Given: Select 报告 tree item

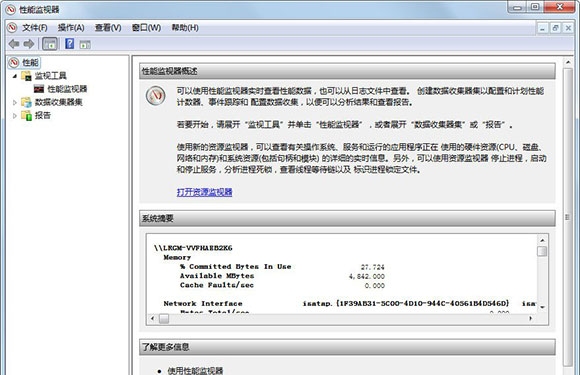Looking at the screenshot, I should (43, 115).
